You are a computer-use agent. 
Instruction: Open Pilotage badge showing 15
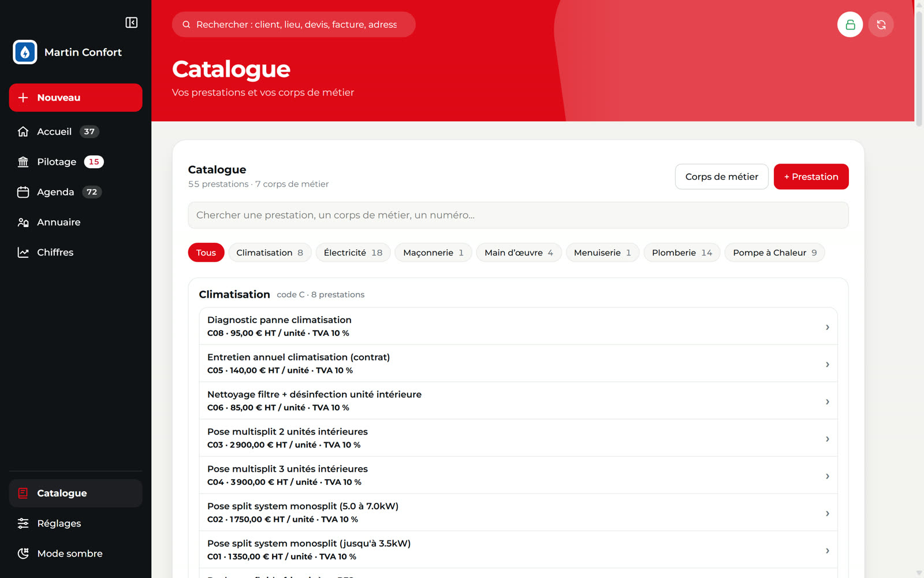tap(94, 162)
